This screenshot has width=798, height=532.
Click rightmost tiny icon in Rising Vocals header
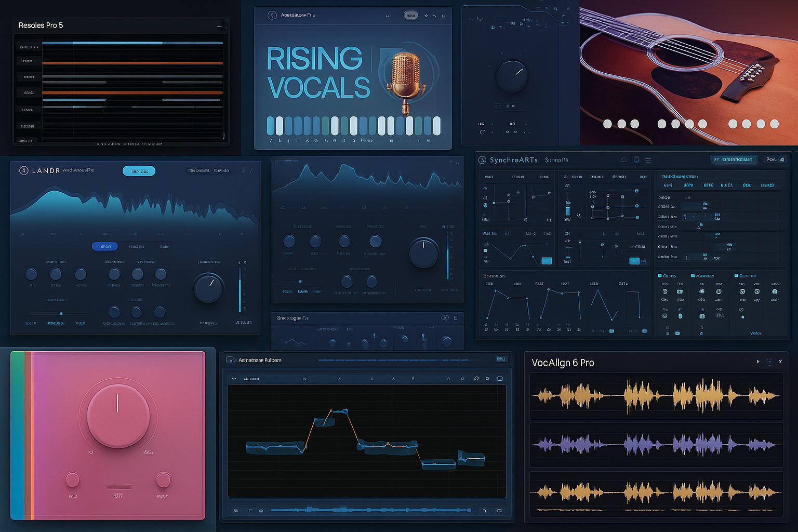pyautogui.click(x=443, y=16)
